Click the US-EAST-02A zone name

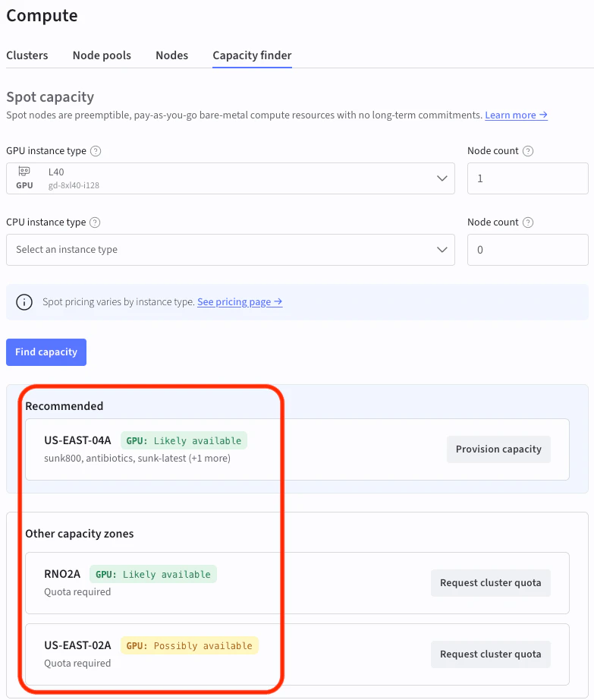pyautogui.click(x=77, y=645)
